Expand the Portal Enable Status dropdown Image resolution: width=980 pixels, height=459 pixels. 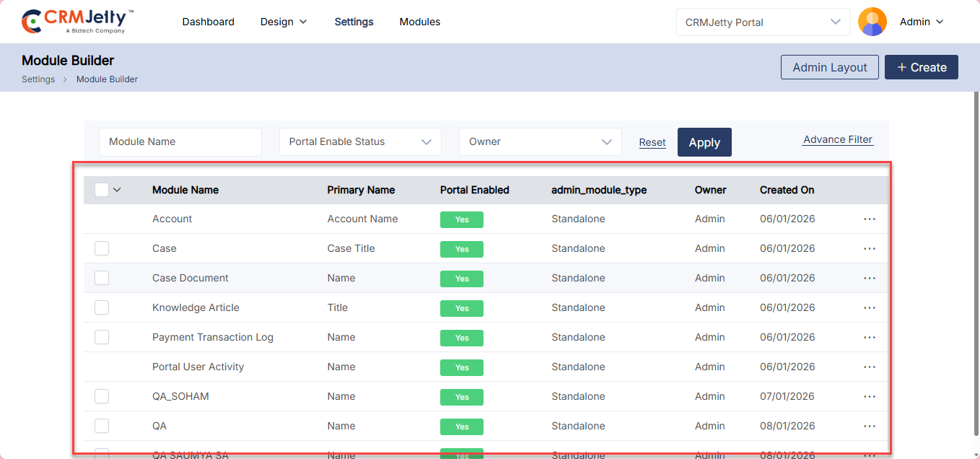360,142
